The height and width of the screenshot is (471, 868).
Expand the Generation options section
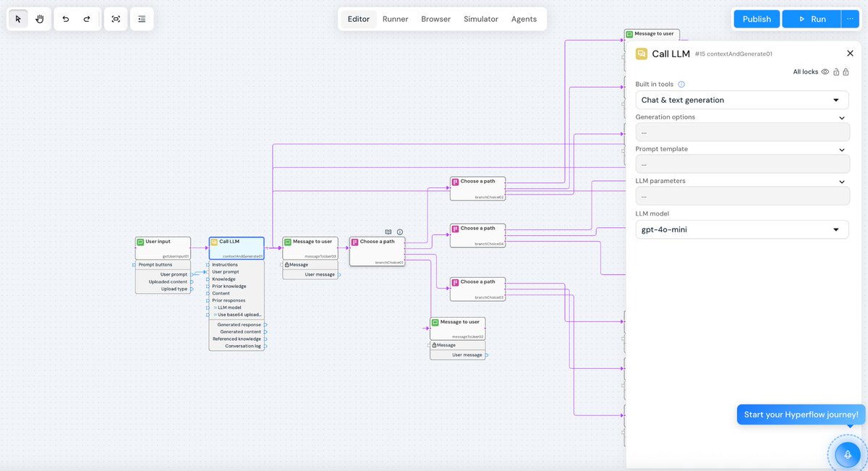click(x=841, y=116)
